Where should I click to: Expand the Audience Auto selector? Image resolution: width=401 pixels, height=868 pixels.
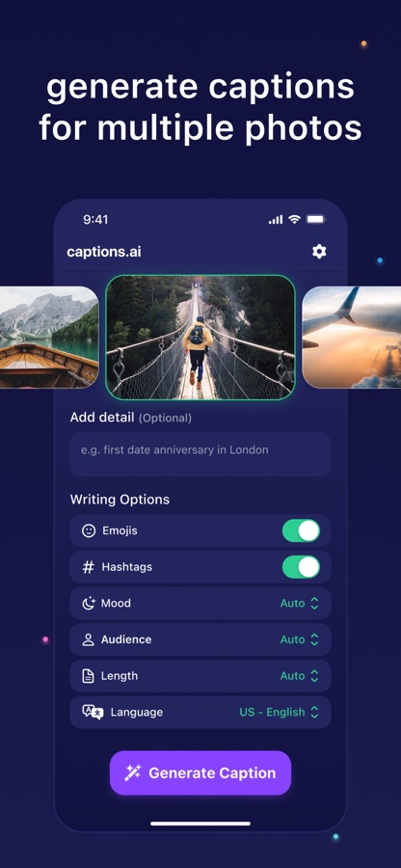[299, 640]
